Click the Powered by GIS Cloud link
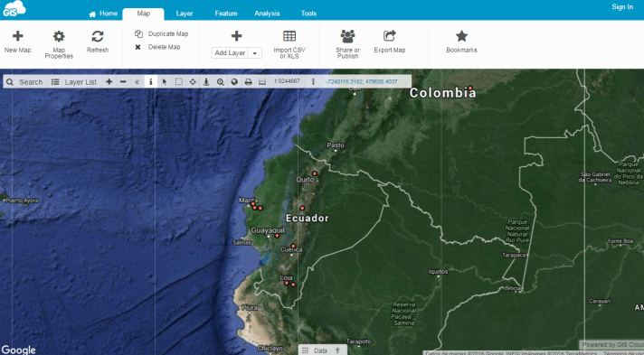 coord(612,345)
